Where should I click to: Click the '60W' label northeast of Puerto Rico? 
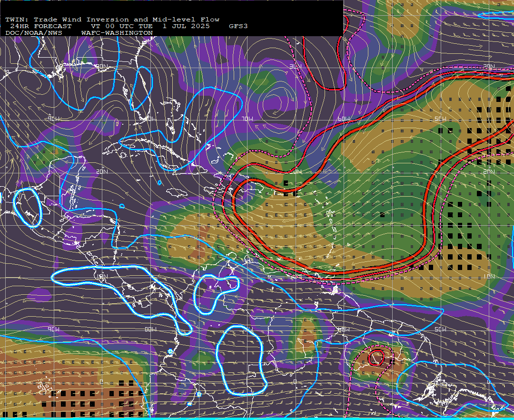tap(344, 119)
